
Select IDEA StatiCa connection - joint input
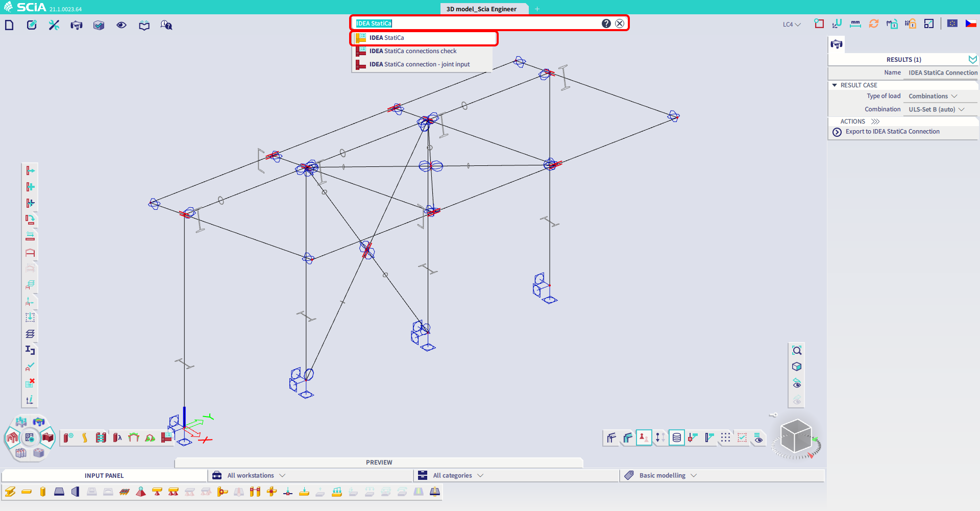422,64
